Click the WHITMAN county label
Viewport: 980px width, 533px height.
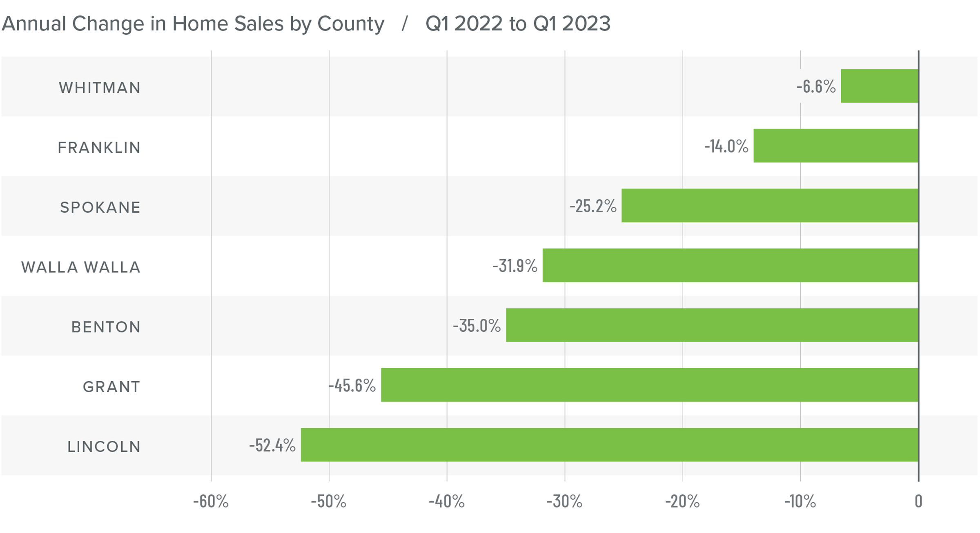pyautogui.click(x=100, y=88)
